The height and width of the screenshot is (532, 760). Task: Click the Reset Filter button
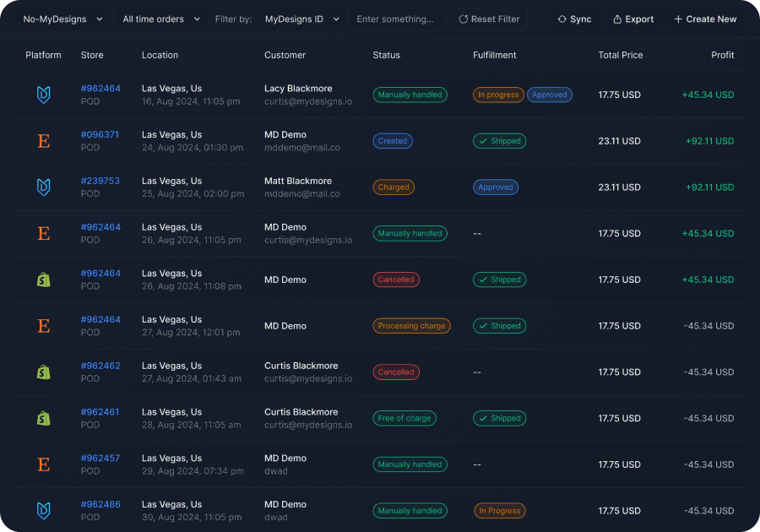(490, 19)
